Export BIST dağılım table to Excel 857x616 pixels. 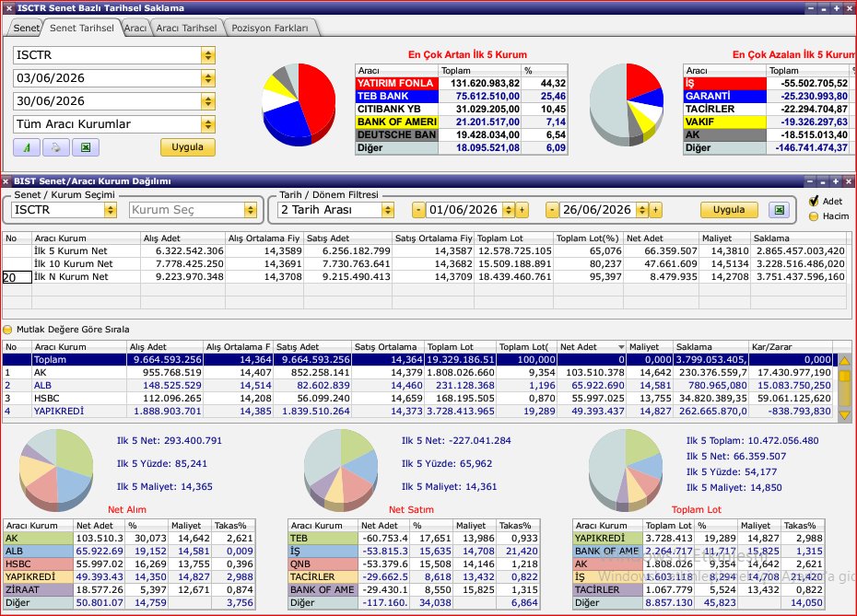click(779, 210)
